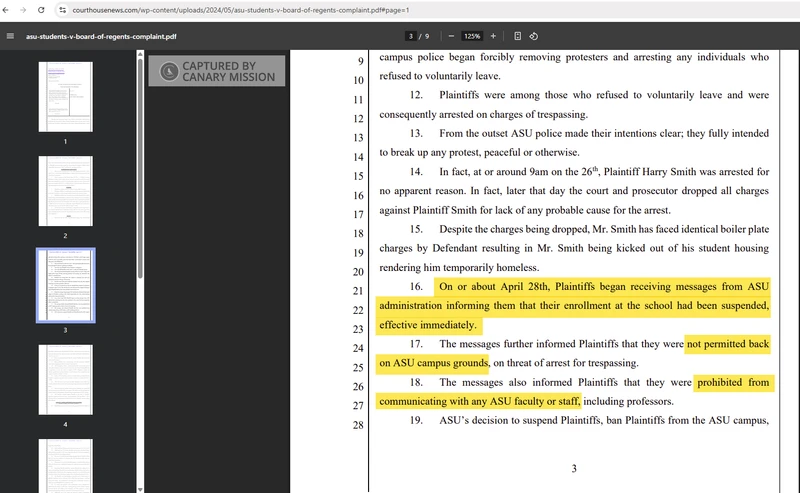This screenshot has height=493, width=800.
Task: Click the highlighted text "On or about April 28th"
Action: pos(495,286)
